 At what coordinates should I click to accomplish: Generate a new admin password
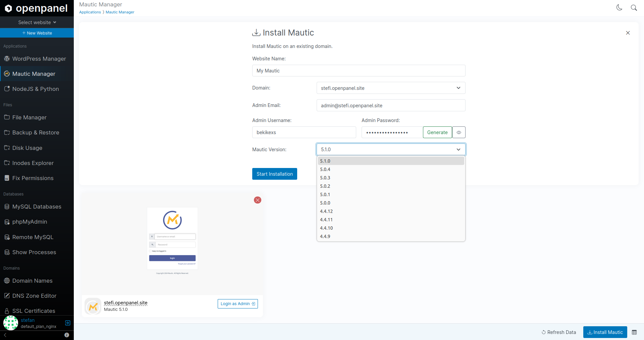coord(437,132)
